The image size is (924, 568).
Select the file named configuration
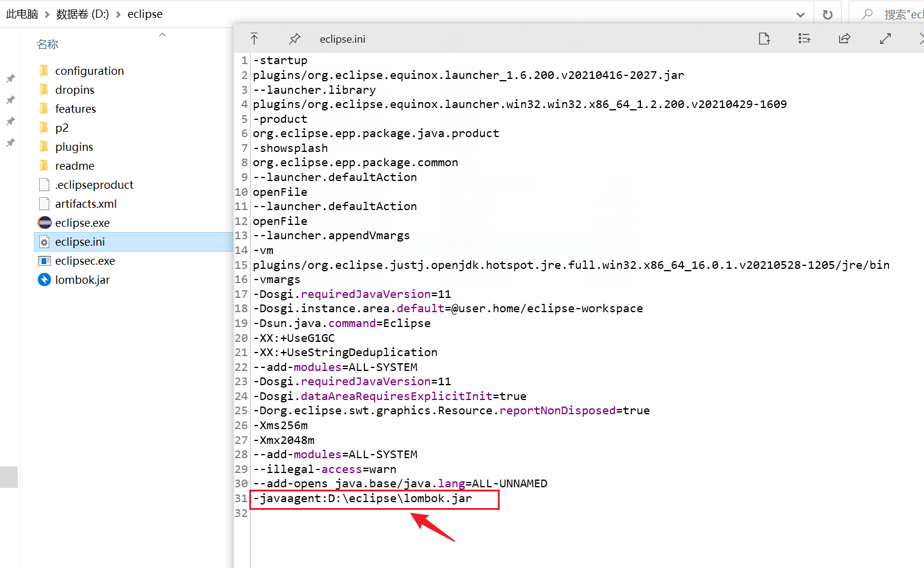(x=90, y=71)
